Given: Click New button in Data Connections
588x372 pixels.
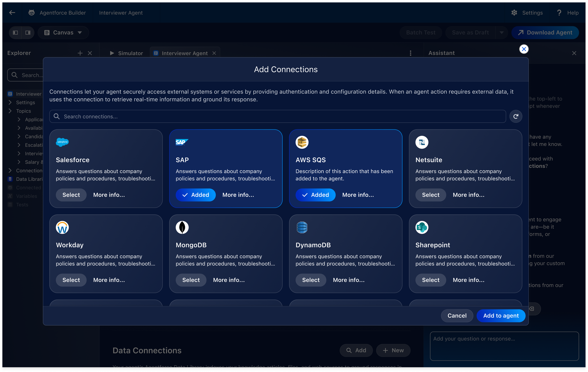Looking at the screenshot, I should tap(393, 350).
